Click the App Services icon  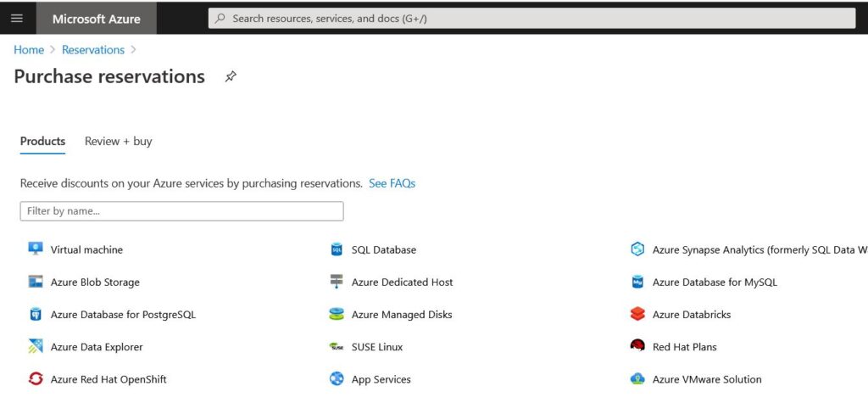coord(337,379)
